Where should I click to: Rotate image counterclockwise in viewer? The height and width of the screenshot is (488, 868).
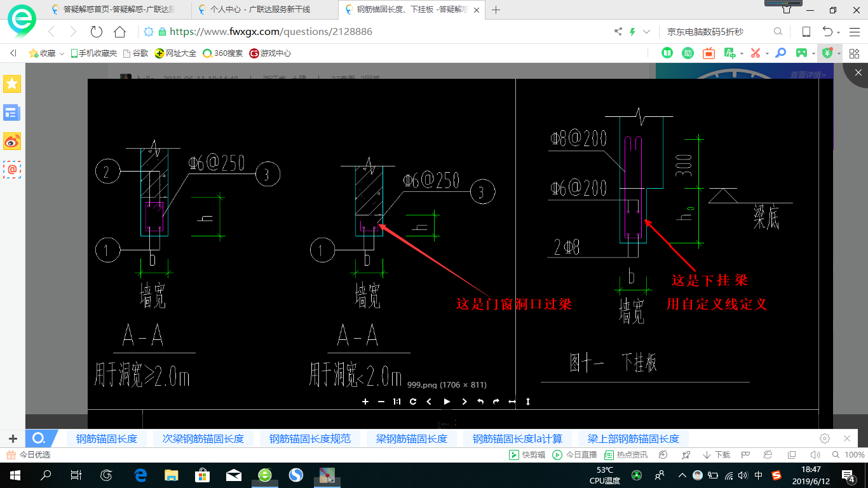click(x=480, y=402)
